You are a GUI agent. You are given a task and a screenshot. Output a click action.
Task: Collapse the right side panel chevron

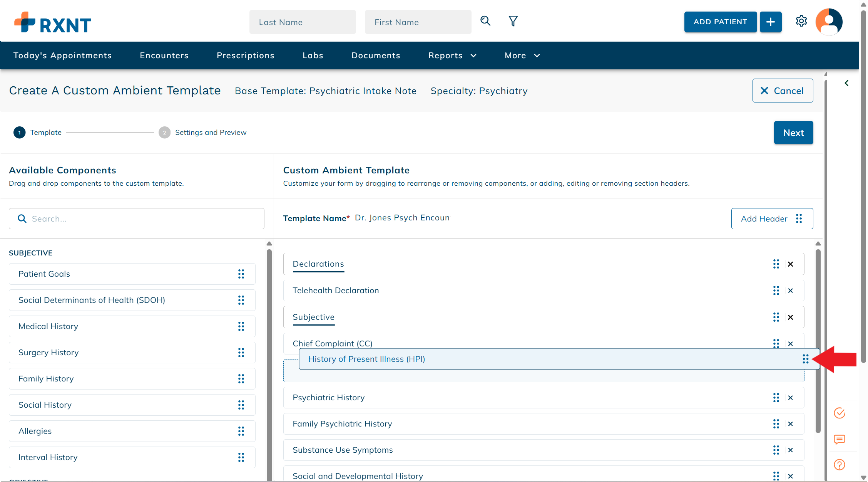point(846,83)
